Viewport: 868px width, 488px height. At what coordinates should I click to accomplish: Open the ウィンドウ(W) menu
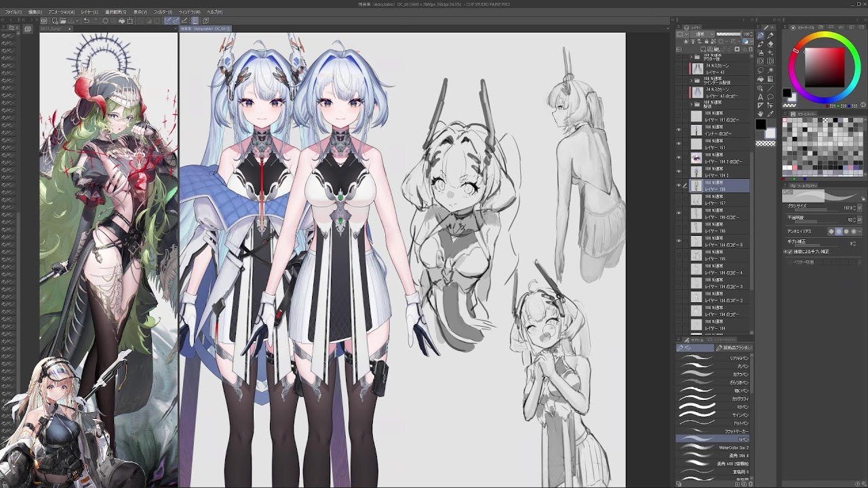tap(190, 12)
